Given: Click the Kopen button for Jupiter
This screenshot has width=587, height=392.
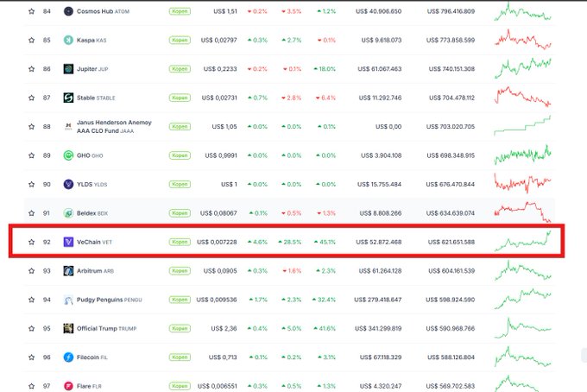Looking at the screenshot, I should point(180,69).
